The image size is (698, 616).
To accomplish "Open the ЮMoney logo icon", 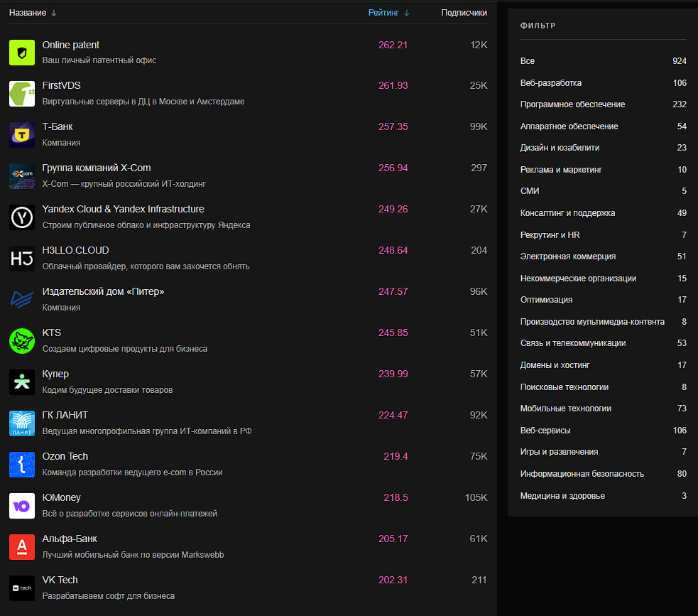I will pos(22,506).
